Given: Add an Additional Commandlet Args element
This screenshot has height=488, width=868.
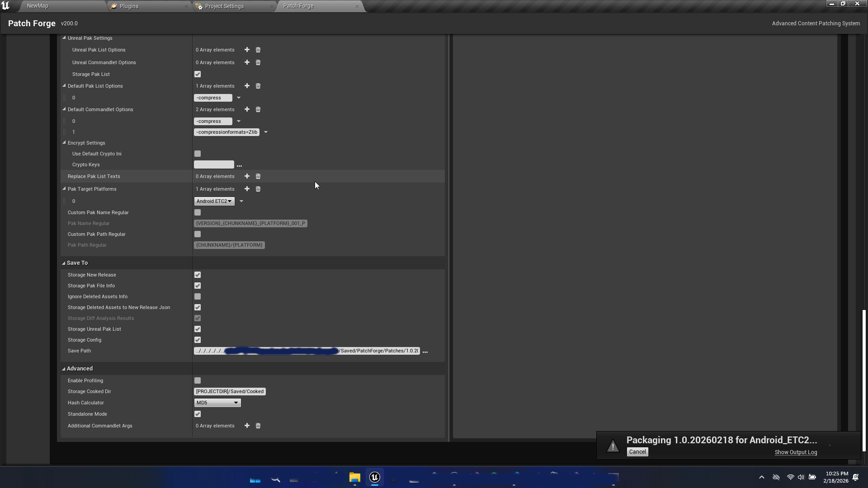Looking at the screenshot, I should 247,426.
